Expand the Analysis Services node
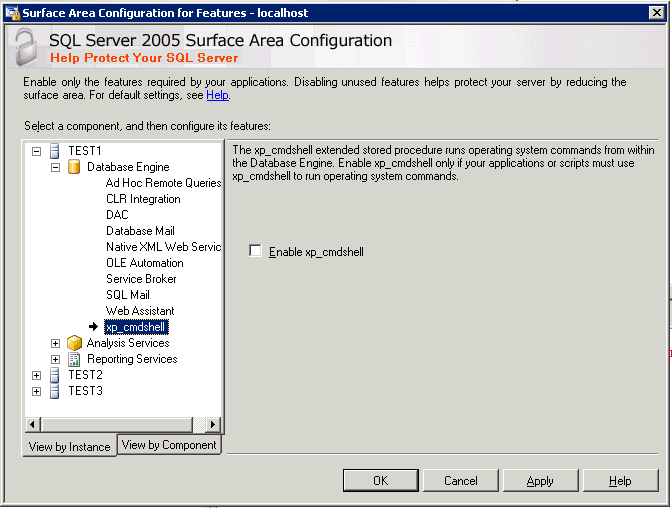The width and height of the screenshot is (672, 508). click(56, 343)
